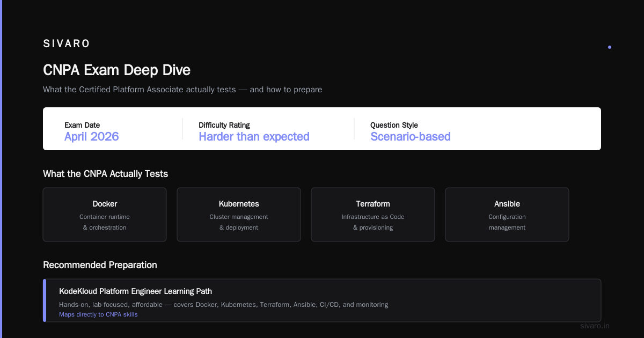Open the Kubernetes topic card
The image size is (644, 338).
[239, 215]
